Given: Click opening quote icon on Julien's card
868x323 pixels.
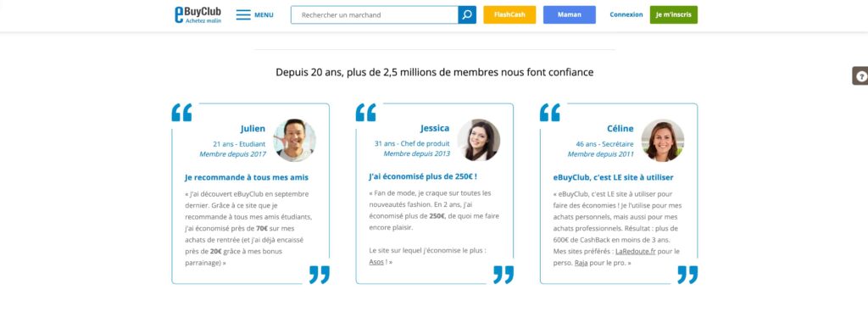Looking at the screenshot, I should (x=181, y=113).
